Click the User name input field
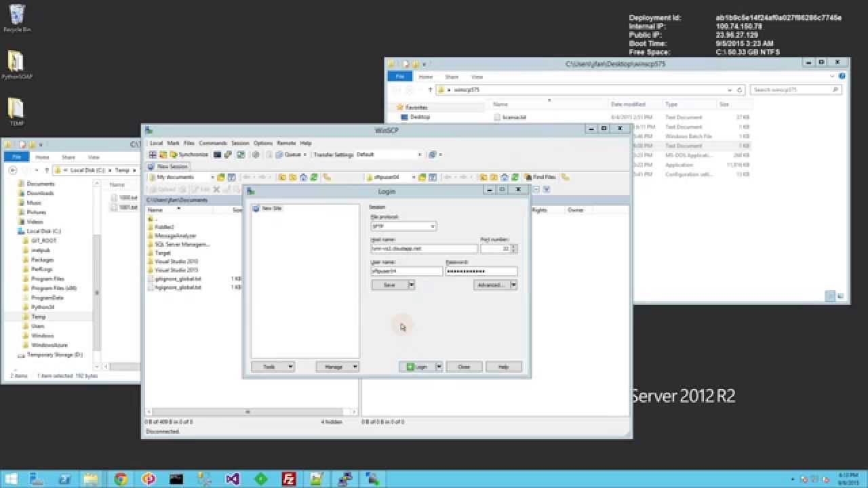The height and width of the screenshot is (488, 868). [407, 271]
